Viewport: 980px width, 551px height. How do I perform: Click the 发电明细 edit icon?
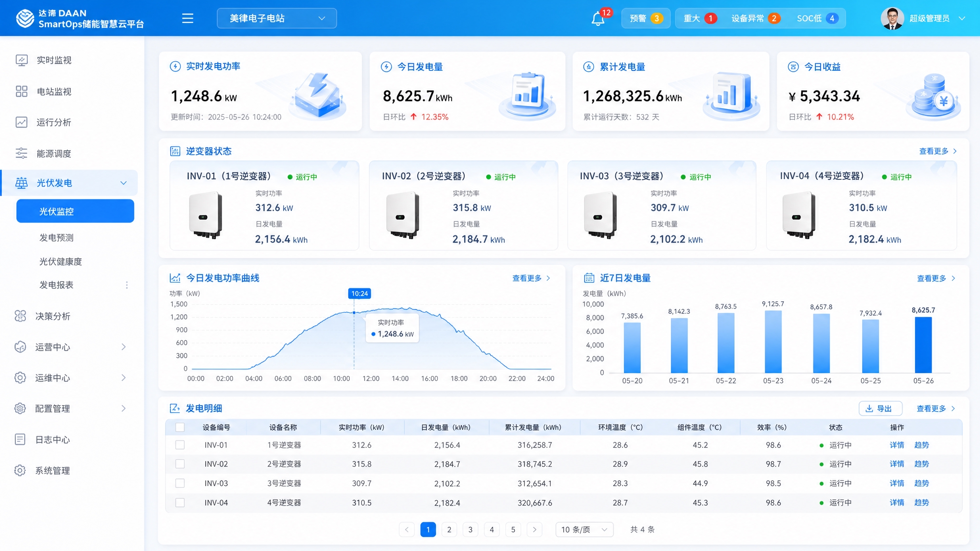[x=175, y=408]
